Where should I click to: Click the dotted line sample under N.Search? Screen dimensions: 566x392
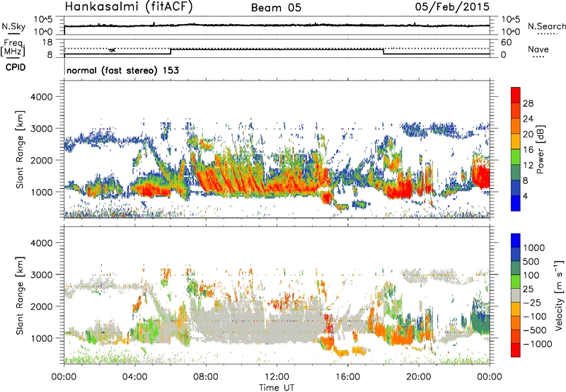[x=548, y=34]
